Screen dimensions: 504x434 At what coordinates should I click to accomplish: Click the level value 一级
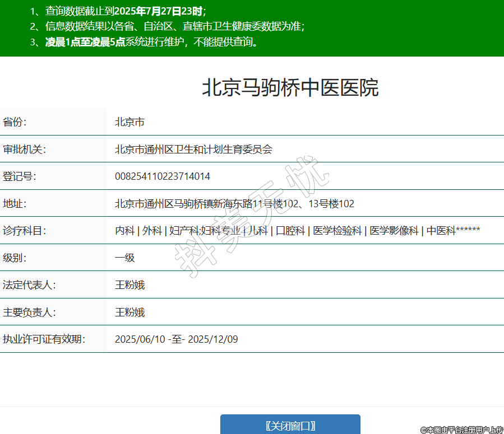coord(125,258)
